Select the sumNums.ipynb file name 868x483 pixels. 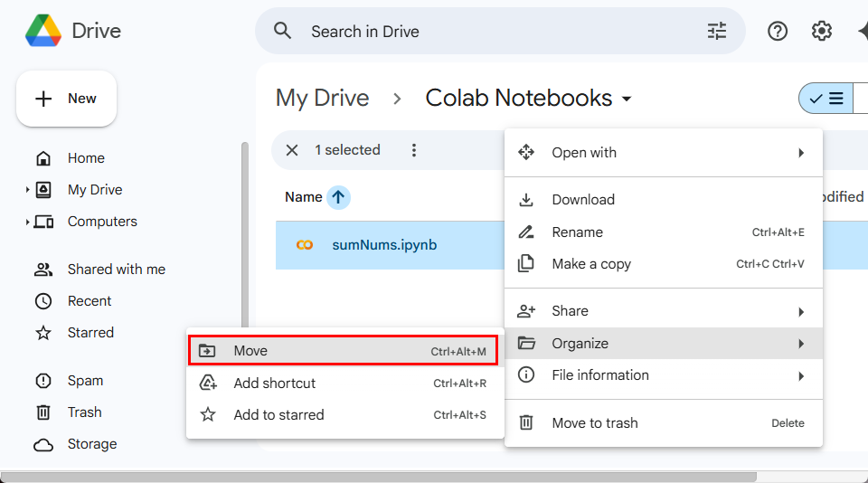coord(384,245)
